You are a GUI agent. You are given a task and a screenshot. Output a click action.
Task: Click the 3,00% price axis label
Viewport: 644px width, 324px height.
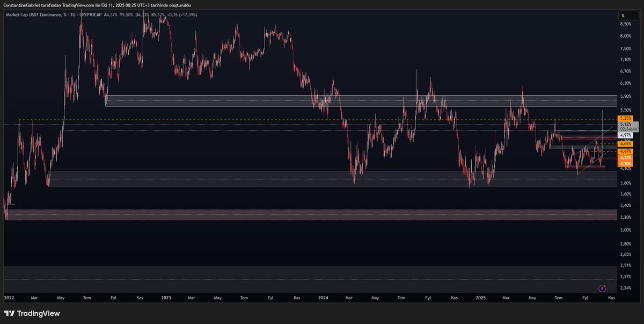[x=626, y=230]
